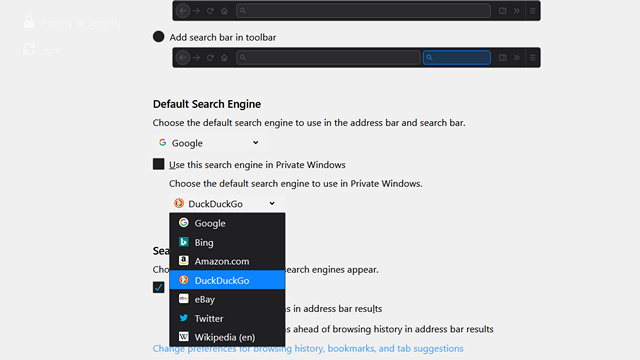Click reload icon in upper toolbar preview
Screen dimensions: 640x360
[x=210, y=11]
